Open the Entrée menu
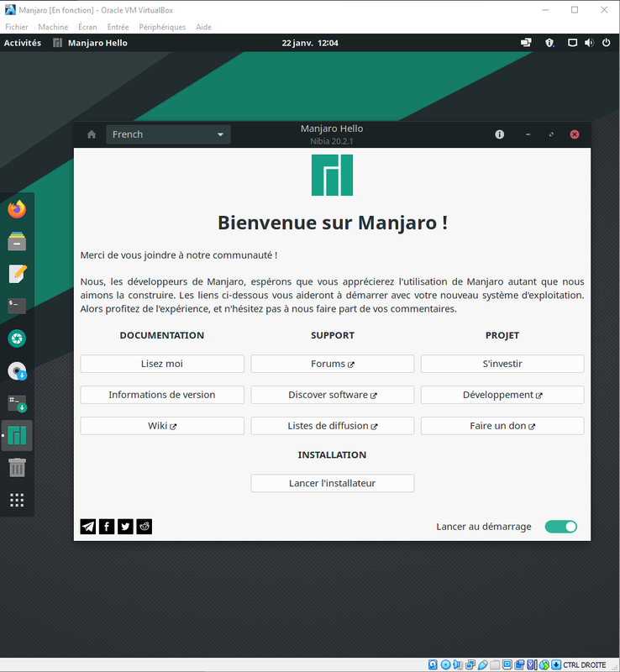This screenshot has height=672, width=620. (118, 27)
